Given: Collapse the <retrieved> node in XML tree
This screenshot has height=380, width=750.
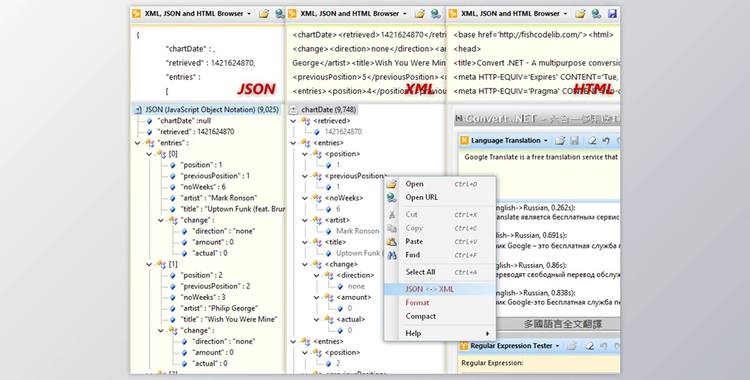Looking at the screenshot, I should (293, 121).
